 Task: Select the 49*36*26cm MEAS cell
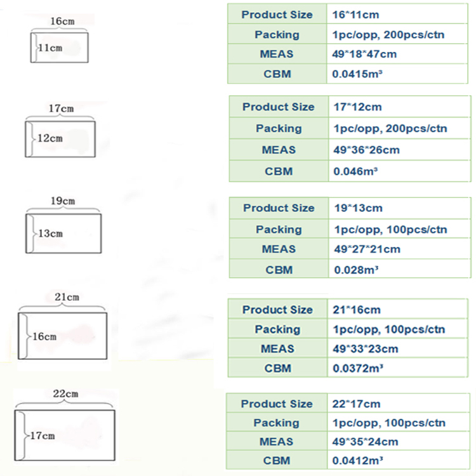coord(366,150)
